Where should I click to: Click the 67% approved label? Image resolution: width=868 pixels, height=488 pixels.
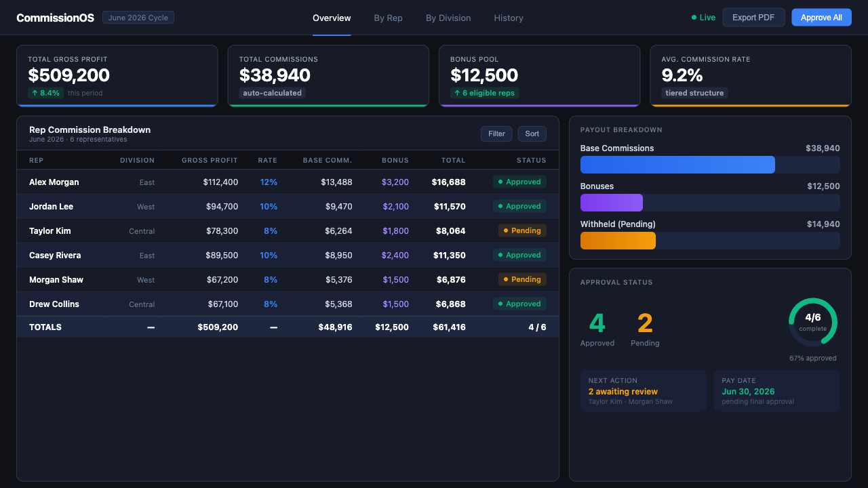[x=813, y=358]
